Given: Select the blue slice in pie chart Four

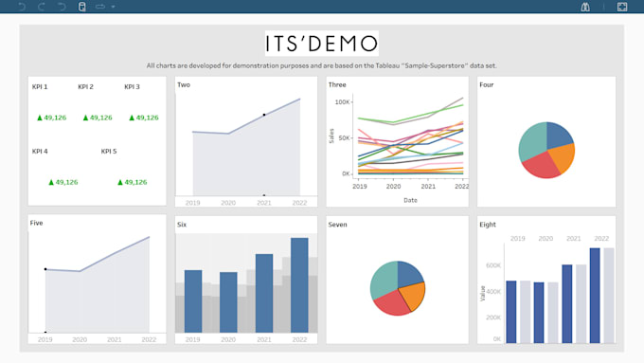Looking at the screenshot, I should tap(558, 136).
